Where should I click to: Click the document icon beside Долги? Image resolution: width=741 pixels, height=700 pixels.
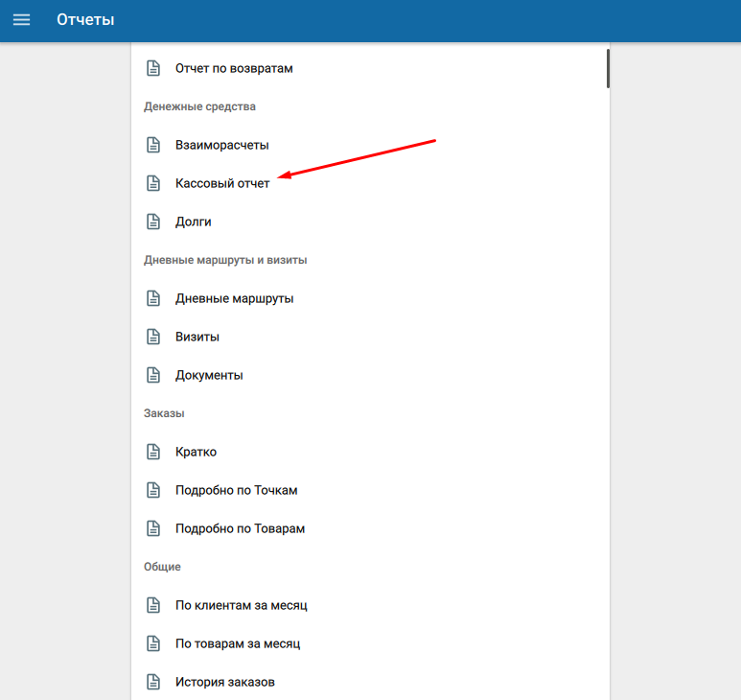pyautogui.click(x=153, y=222)
